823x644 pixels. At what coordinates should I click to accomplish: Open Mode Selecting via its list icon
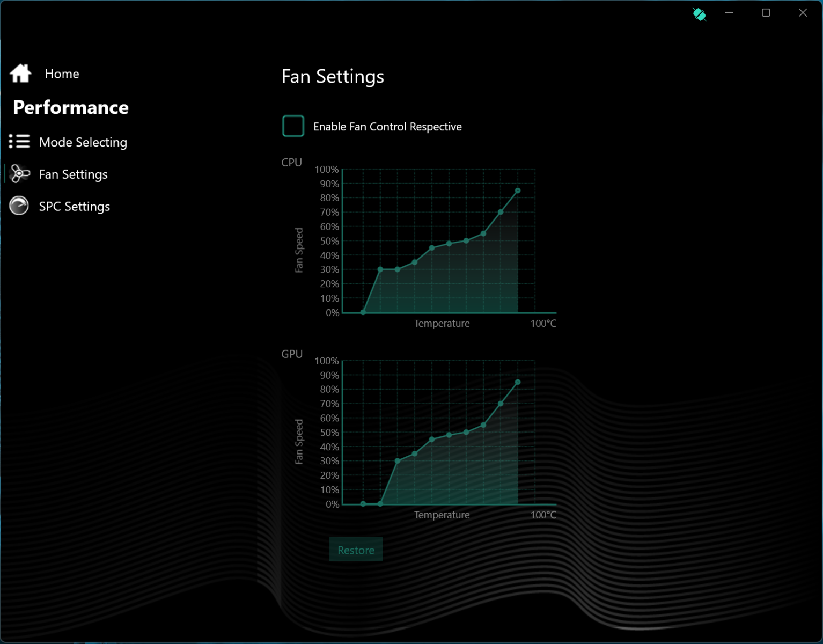[19, 142]
